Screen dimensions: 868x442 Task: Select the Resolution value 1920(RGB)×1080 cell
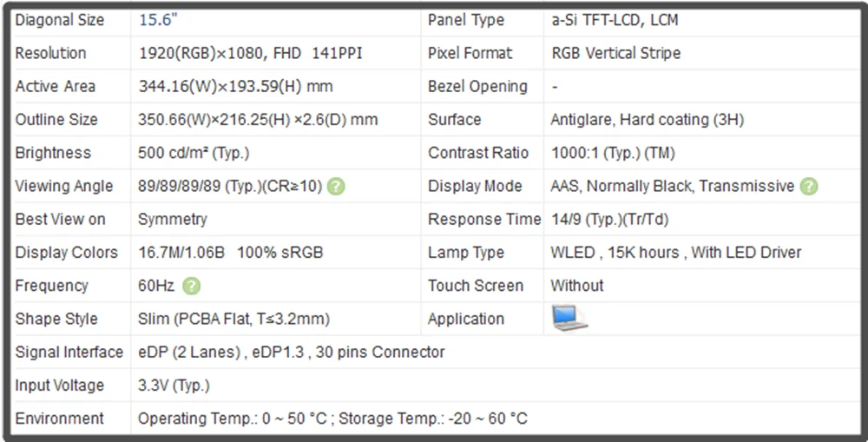coord(250,53)
